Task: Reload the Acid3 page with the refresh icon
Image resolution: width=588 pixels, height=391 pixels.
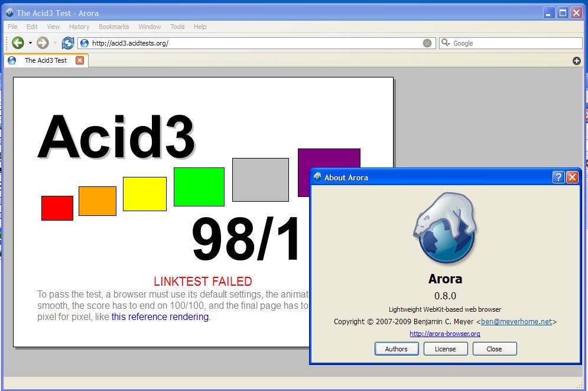Action: pyautogui.click(x=67, y=43)
